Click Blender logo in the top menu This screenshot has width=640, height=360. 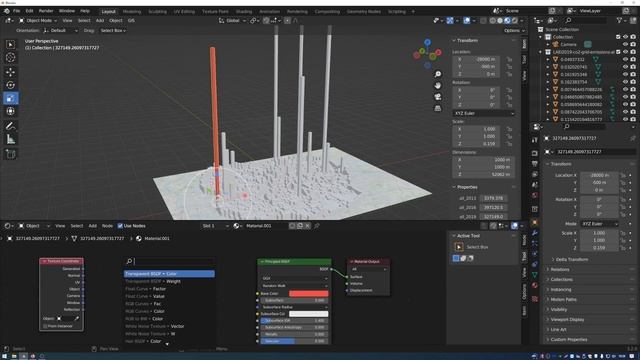point(6,11)
